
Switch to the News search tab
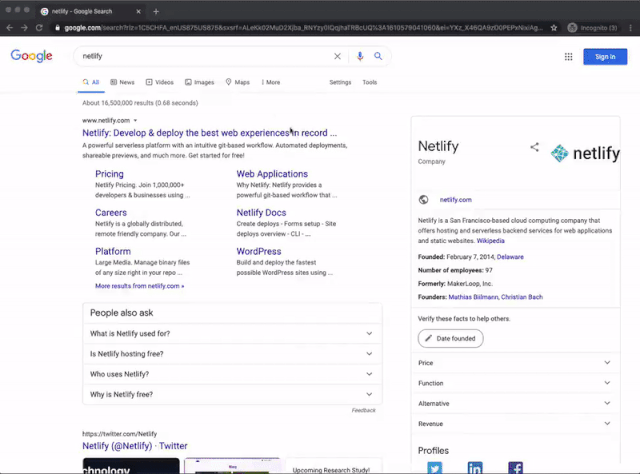point(122,82)
